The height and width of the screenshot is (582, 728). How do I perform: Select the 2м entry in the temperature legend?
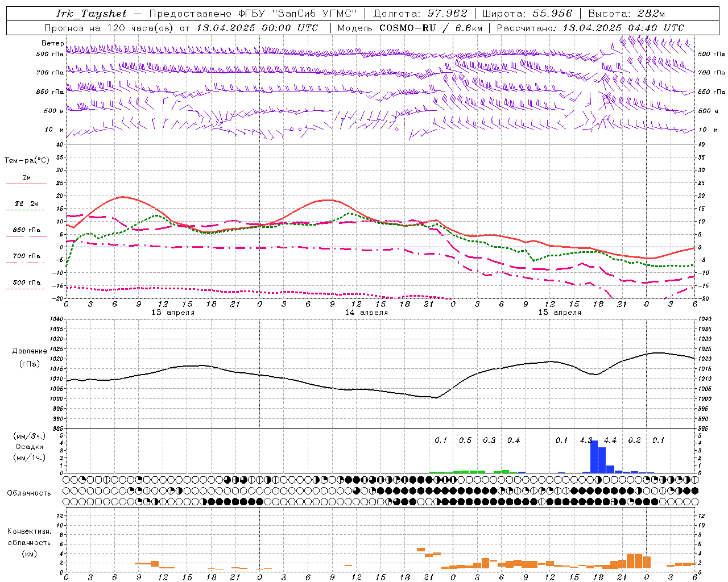click(27, 177)
